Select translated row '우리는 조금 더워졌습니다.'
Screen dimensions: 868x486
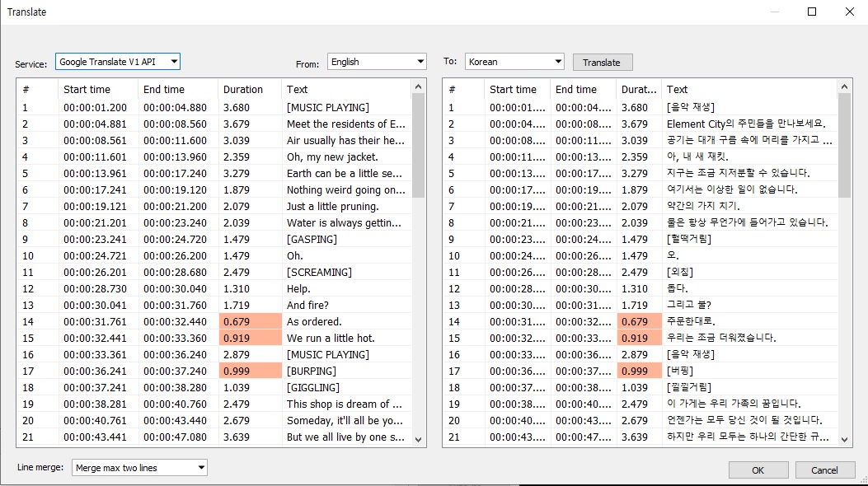pos(640,338)
